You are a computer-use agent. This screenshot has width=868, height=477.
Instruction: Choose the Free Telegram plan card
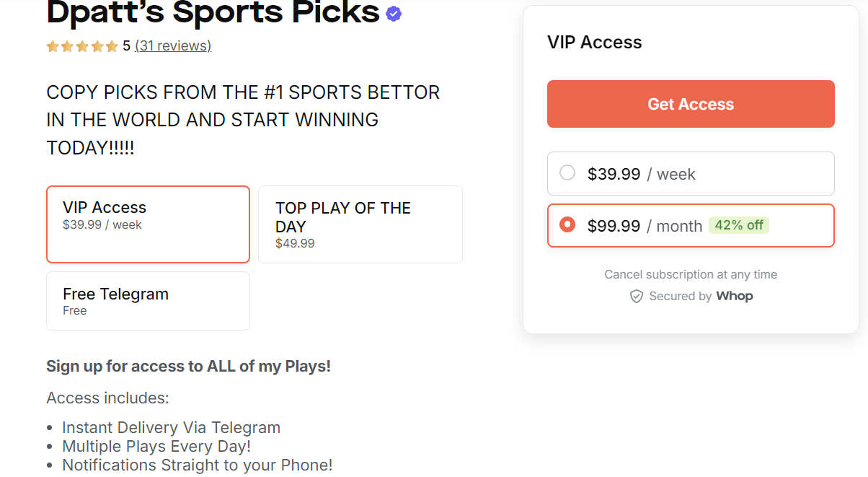(148, 301)
